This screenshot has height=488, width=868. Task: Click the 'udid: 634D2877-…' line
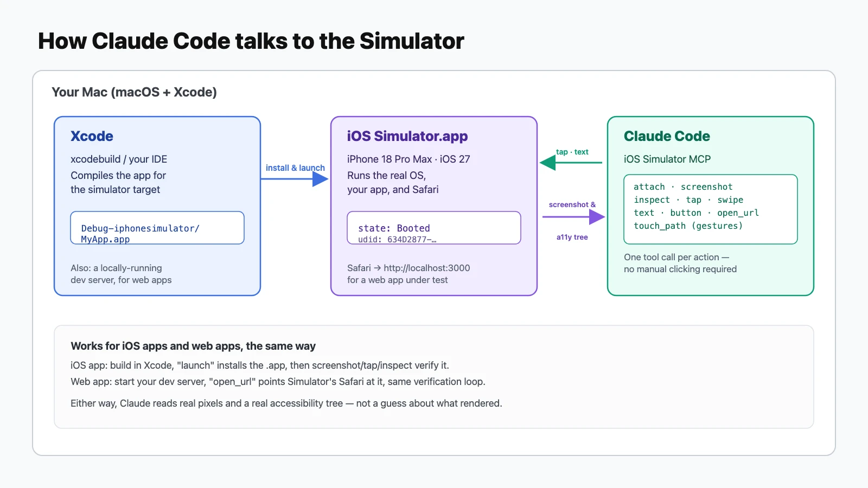[397, 240]
